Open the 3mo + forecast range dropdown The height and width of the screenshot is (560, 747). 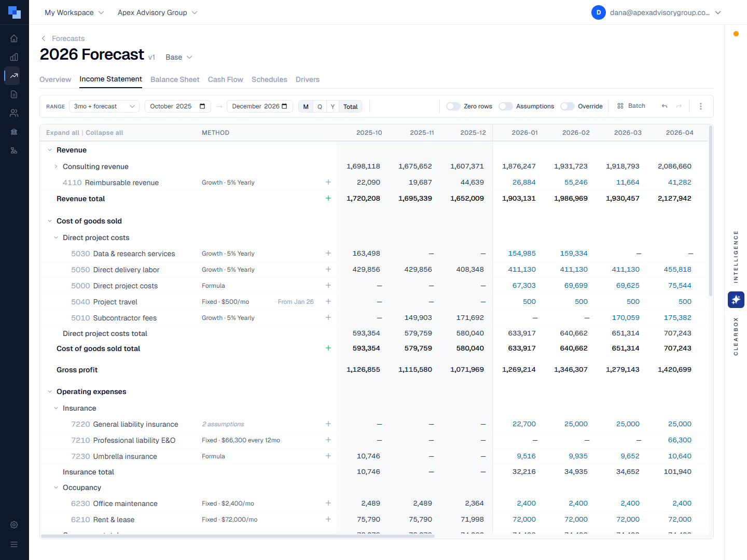click(x=104, y=106)
